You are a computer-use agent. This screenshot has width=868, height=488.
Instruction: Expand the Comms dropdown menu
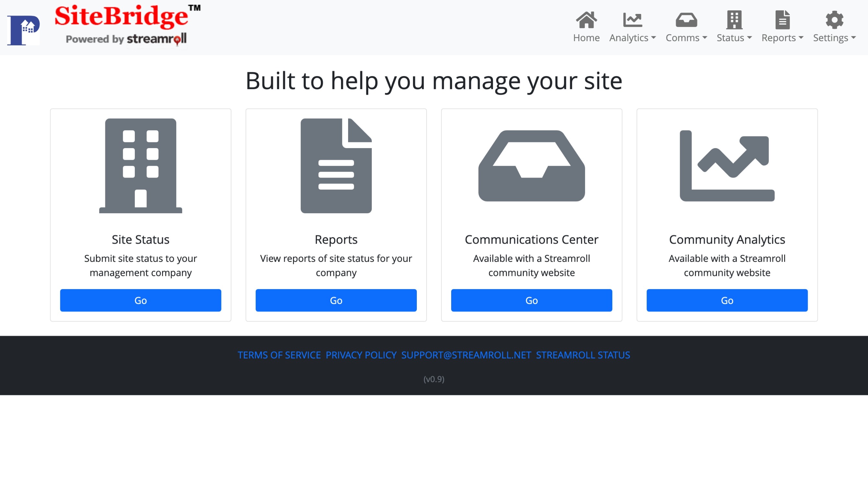click(686, 38)
